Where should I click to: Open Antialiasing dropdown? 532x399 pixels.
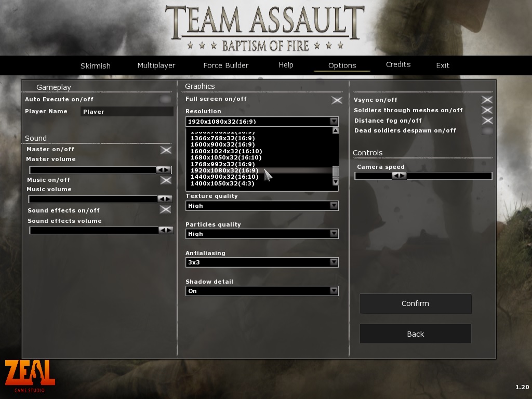pyautogui.click(x=334, y=262)
